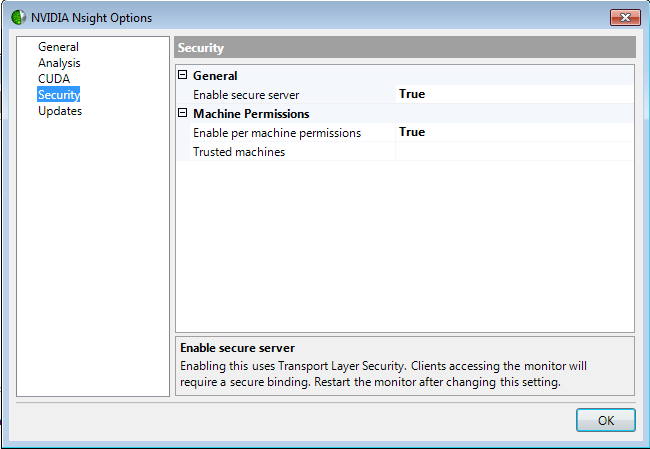The height and width of the screenshot is (449, 650).
Task: Open the CUDA options page
Action: coord(54,79)
